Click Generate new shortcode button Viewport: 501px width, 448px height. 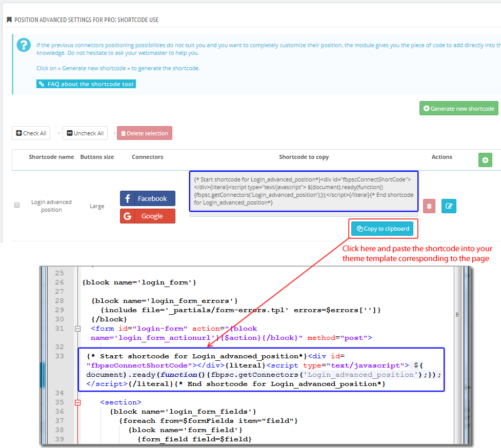(x=458, y=109)
